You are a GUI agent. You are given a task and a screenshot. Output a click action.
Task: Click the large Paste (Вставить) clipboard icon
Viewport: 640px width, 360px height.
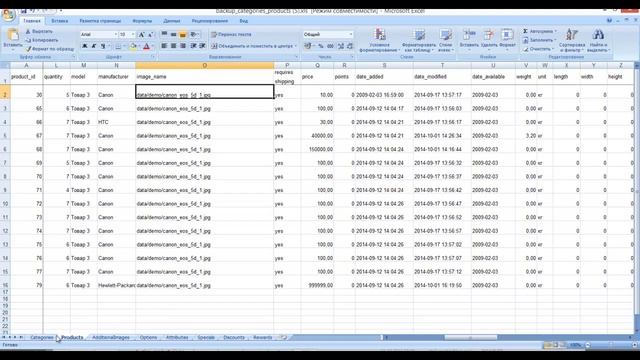(13, 35)
